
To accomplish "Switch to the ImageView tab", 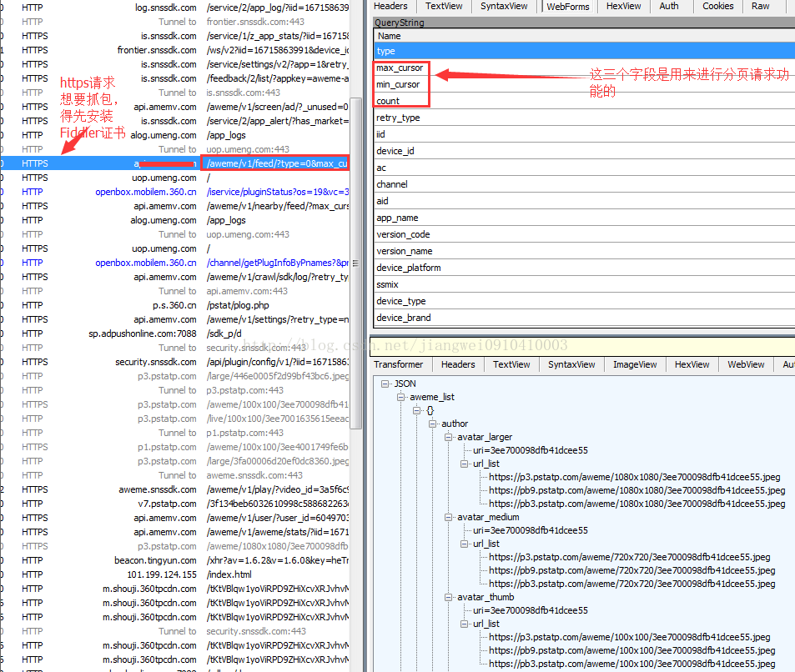I will coord(635,364).
